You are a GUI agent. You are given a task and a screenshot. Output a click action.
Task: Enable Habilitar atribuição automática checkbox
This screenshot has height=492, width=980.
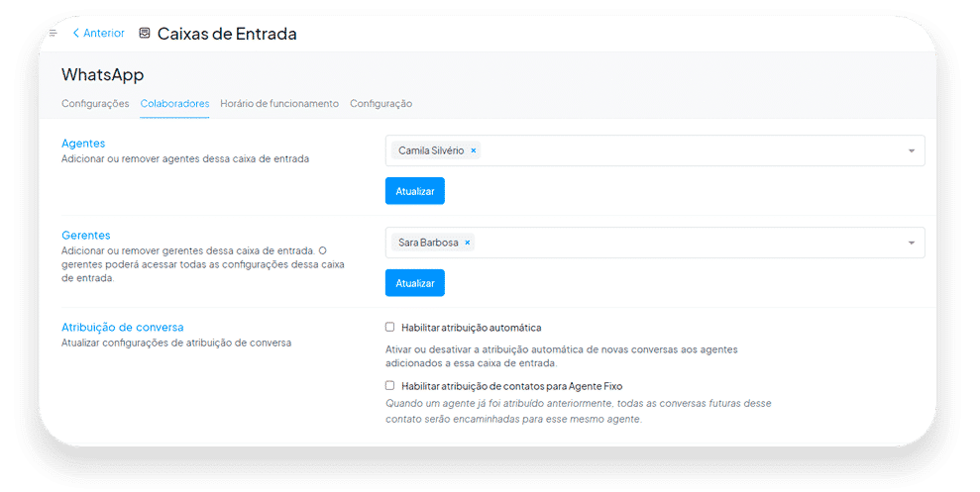[x=390, y=327]
